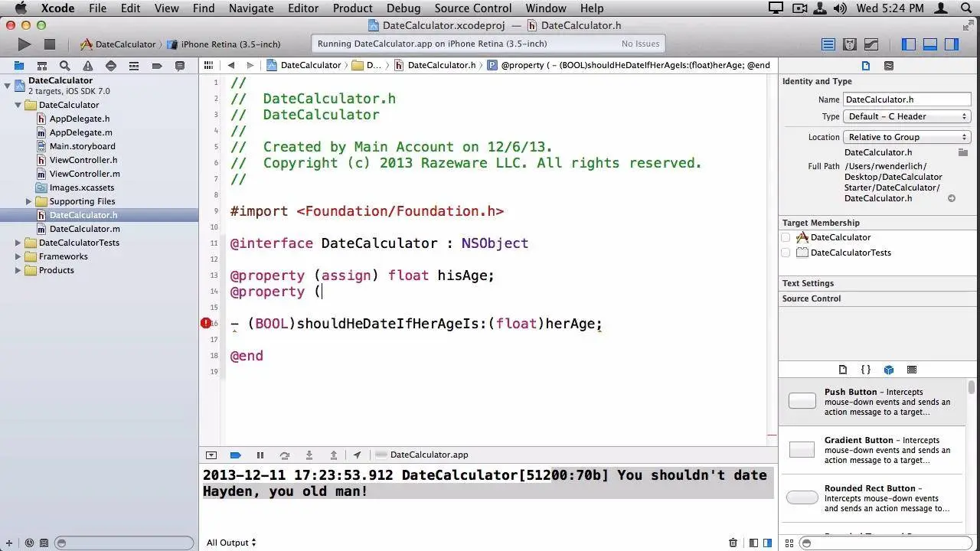This screenshot has width=980, height=551.
Task: Check DateCalculator target membership
Action: pyautogui.click(x=786, y=237)
